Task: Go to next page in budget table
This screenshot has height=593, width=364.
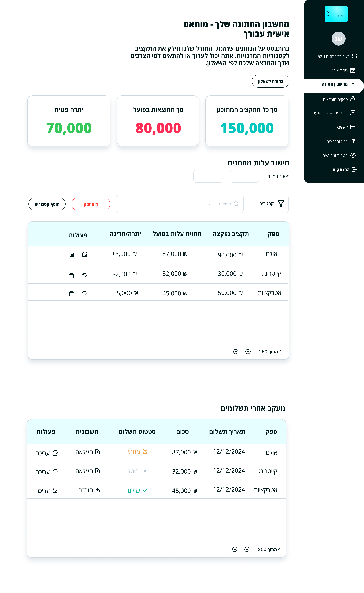Action: tap(236, 352)
